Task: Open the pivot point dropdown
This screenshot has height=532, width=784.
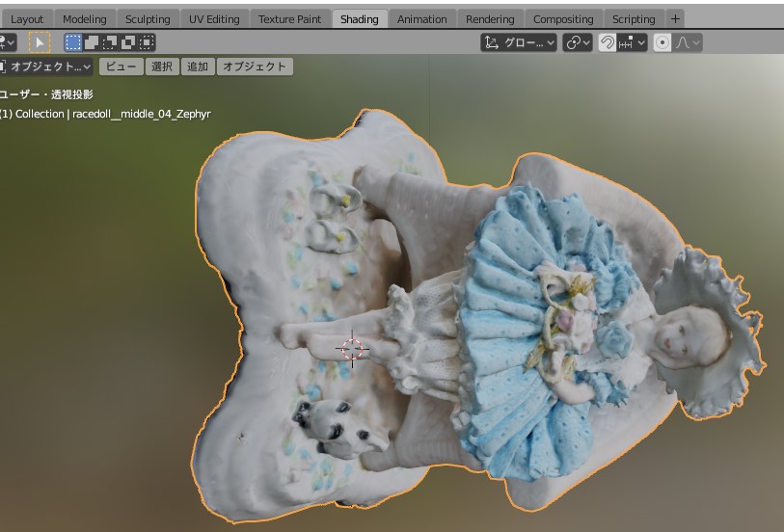Action: (578, 42)
